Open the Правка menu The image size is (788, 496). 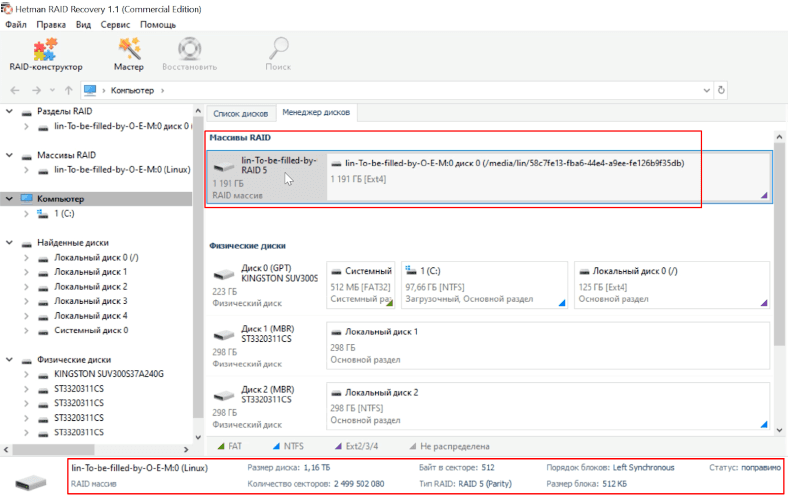click(50, 23)
